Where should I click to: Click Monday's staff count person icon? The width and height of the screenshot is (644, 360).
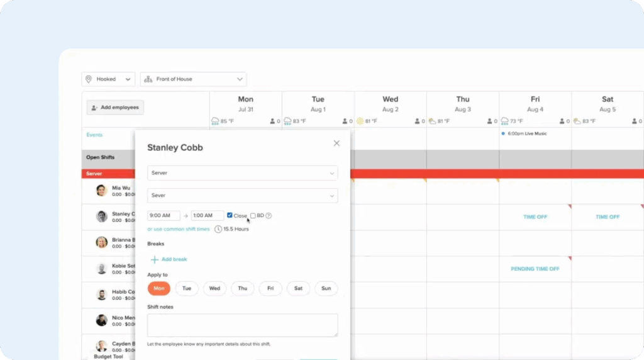(x=272, y=121)
